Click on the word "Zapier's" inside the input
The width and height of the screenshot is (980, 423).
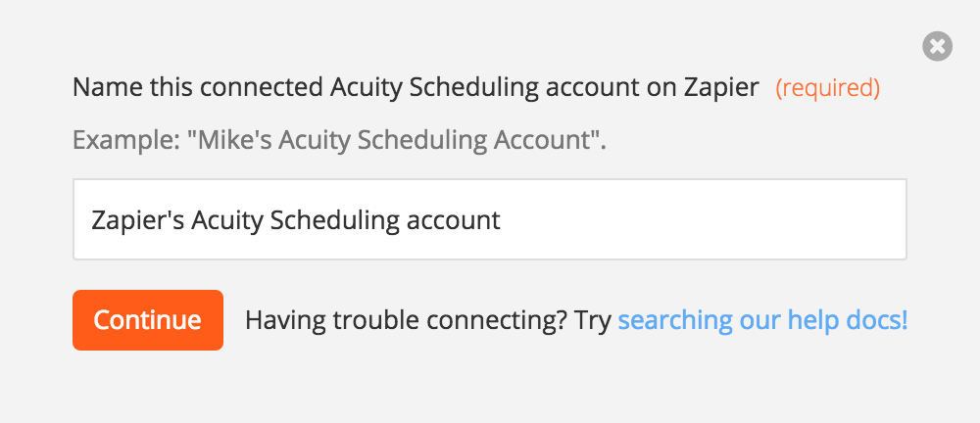pos(137,220)
